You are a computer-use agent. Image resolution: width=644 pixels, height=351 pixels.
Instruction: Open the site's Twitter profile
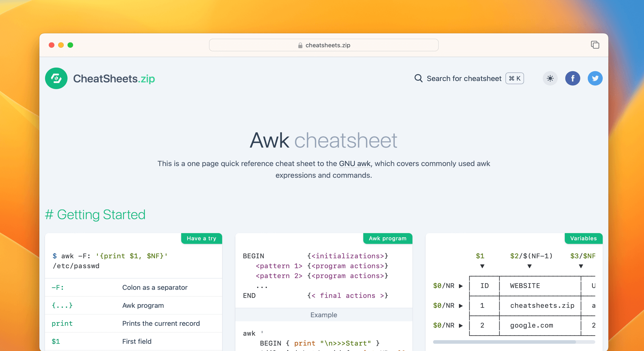[595, 78]
